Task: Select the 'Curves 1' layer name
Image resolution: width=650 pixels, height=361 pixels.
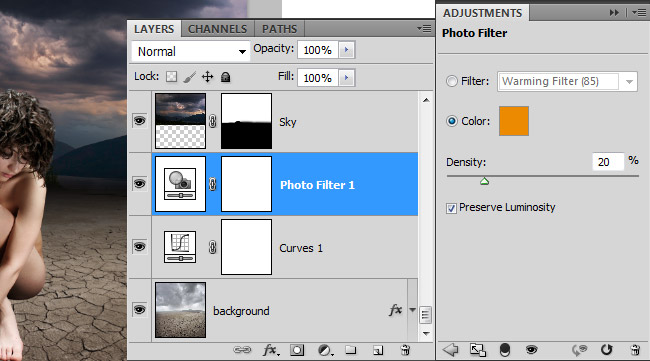Action: 301,248
